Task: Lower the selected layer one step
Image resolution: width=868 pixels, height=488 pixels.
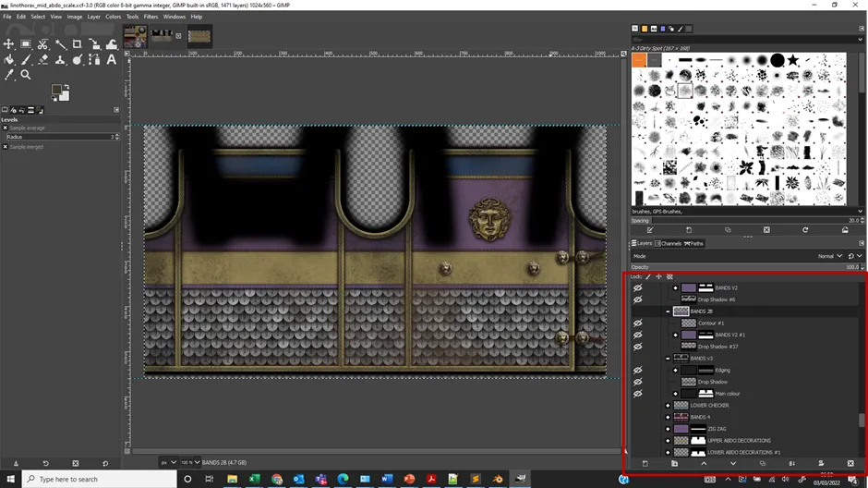Action: (x=733, y=464)
